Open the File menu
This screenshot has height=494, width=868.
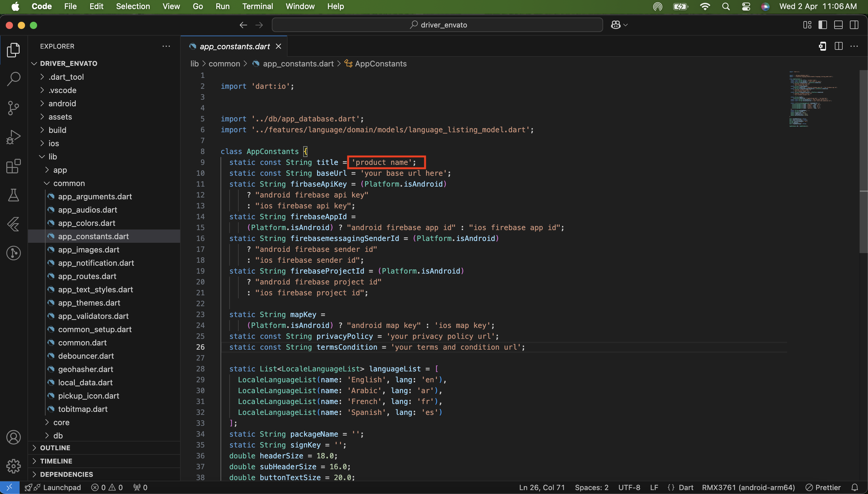70,6
